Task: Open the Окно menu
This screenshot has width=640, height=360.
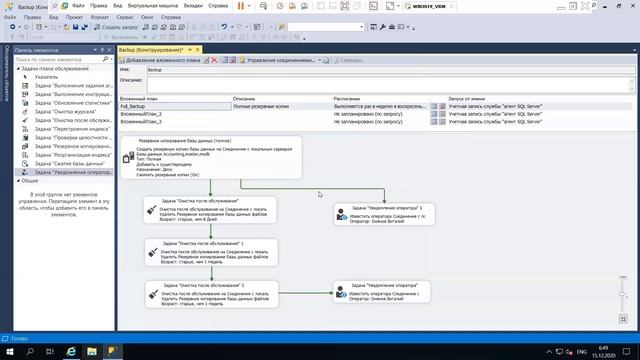Action: [147, 17]
